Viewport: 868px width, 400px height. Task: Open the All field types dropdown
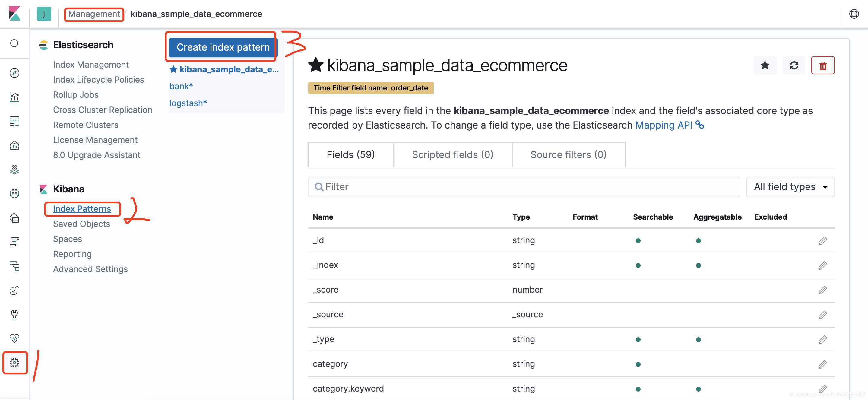pyautogui.click(x=790, y=187)
